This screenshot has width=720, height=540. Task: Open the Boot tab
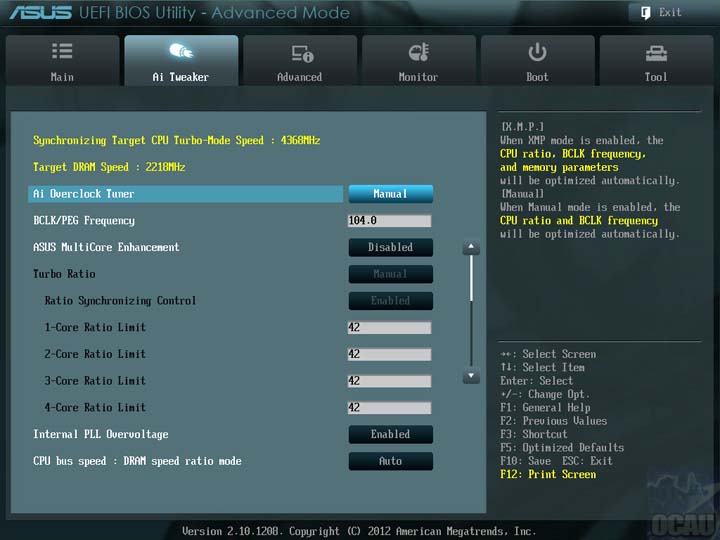[x=537, y=60]
